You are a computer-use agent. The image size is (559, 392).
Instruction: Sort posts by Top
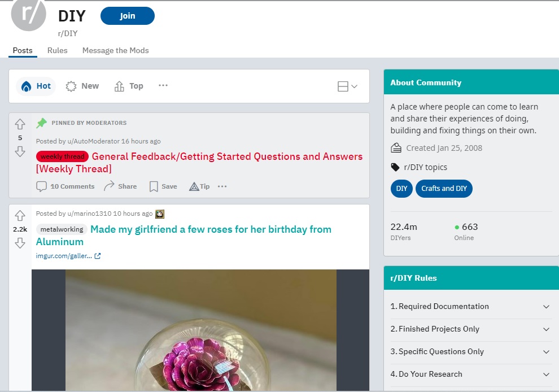129,86
